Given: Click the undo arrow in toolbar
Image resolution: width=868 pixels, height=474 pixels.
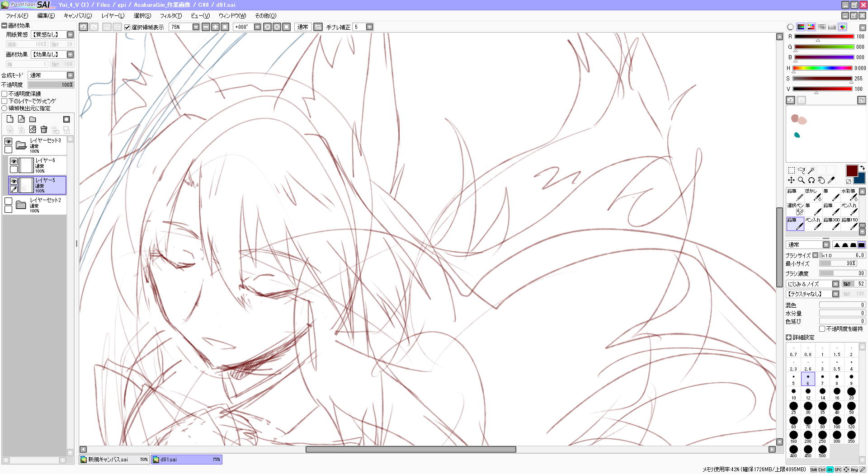Looking at the screenshot, I should click(83, 27).
